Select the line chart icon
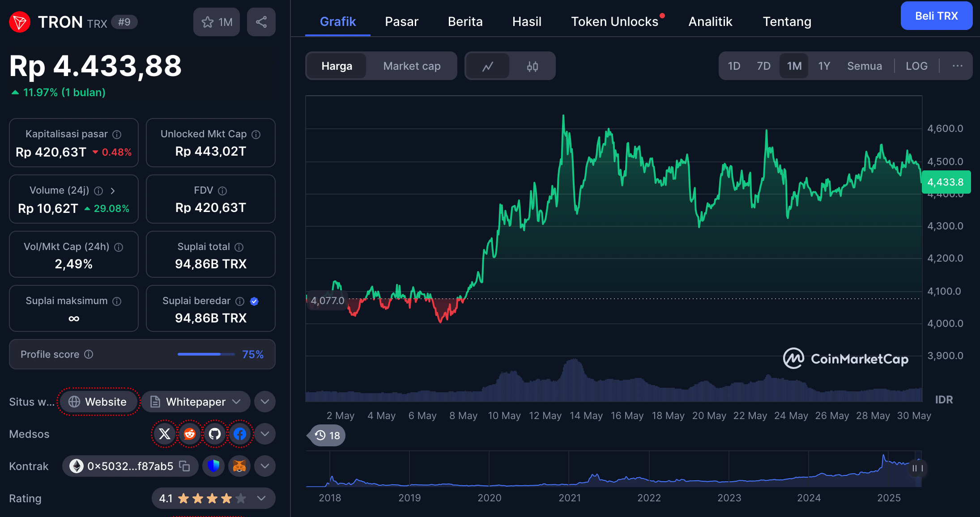The image size is (980, 517). tap(488, 66)
